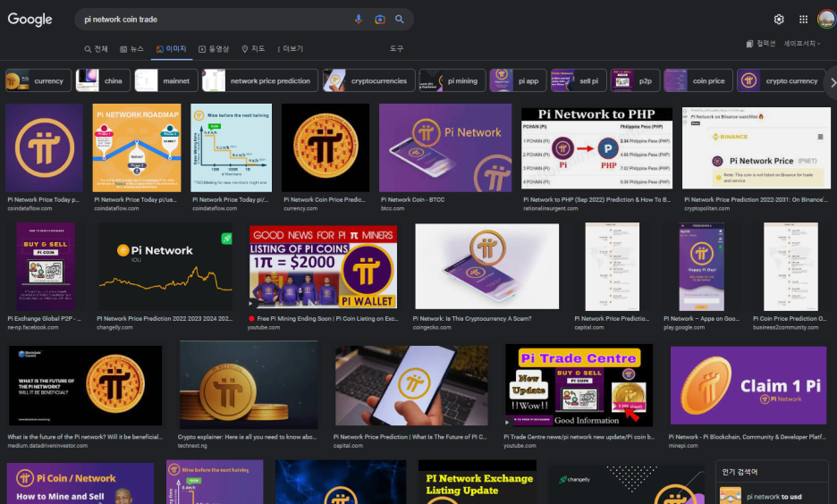Open settings gear icon

tap(779, 19)
